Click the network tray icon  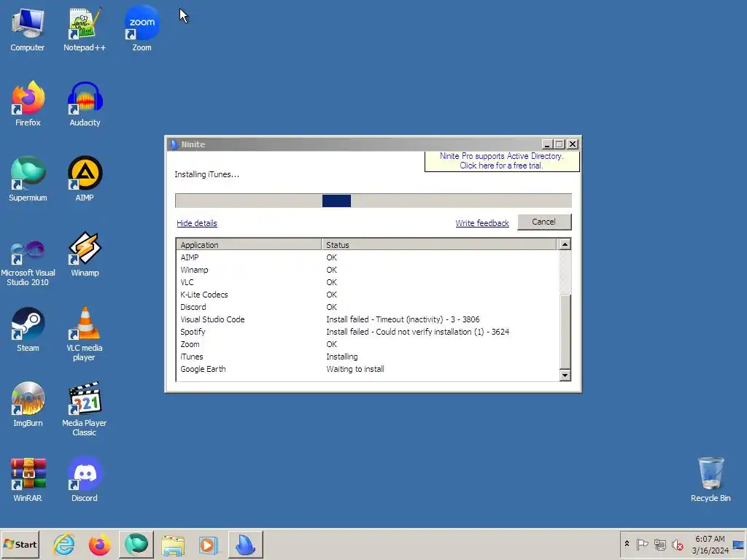659,544
